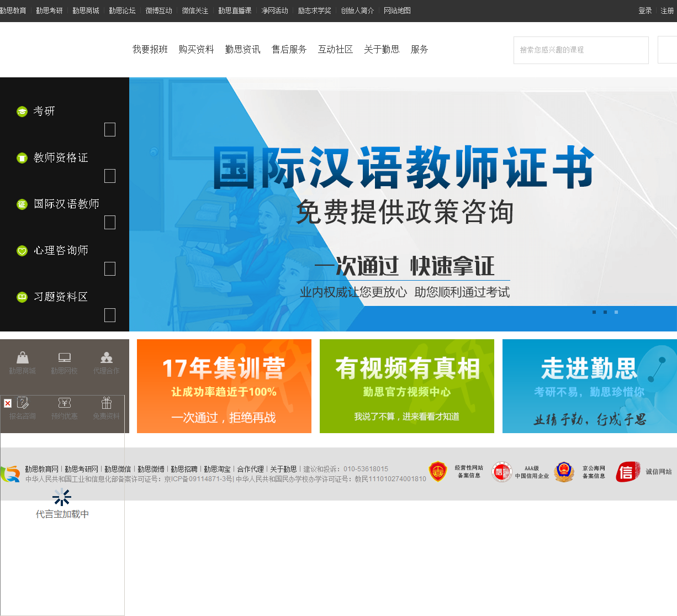Open the green 有视频有真相 promo card
This screenshot has height=616, width=677.
pyautogui.click(x=407, y=386)
